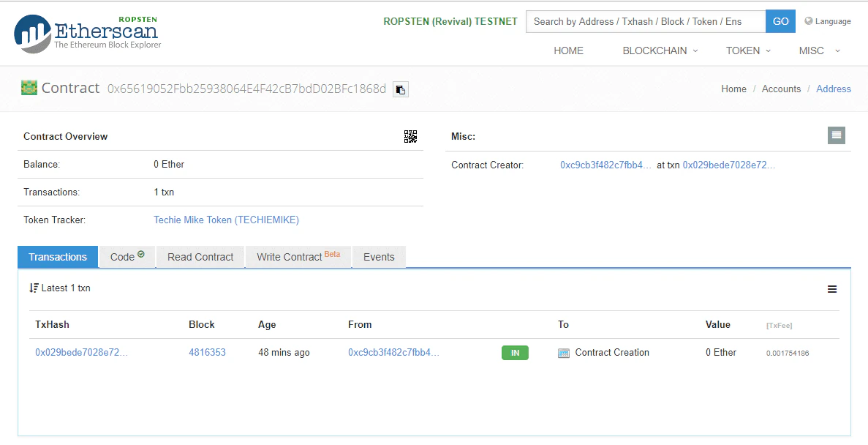
Task: Click the contract identicon avatar
Action: [29, 88]
